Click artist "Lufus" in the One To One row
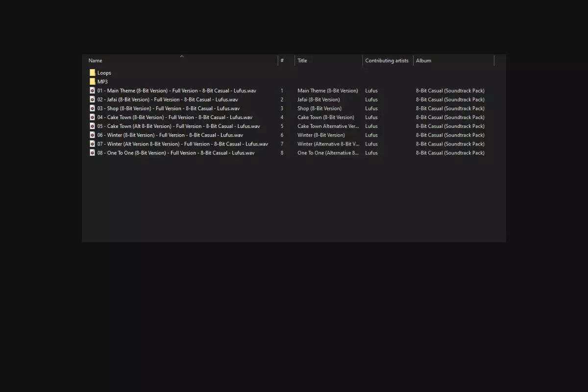 click(371, 152)
